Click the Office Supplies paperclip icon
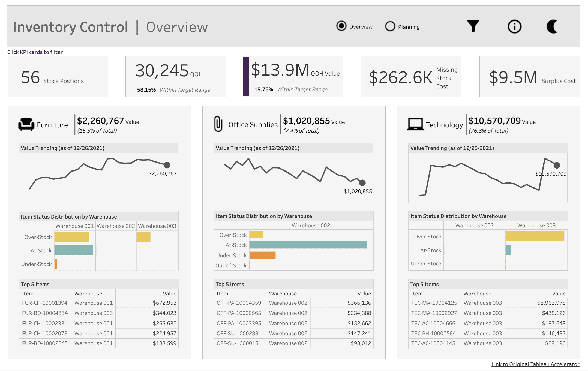Viewport: 588px width, 371px height. [218, 124]
